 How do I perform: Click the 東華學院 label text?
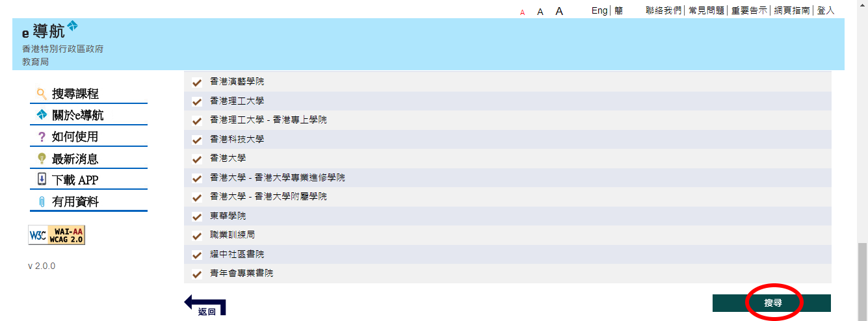click(x=228, y=216)
